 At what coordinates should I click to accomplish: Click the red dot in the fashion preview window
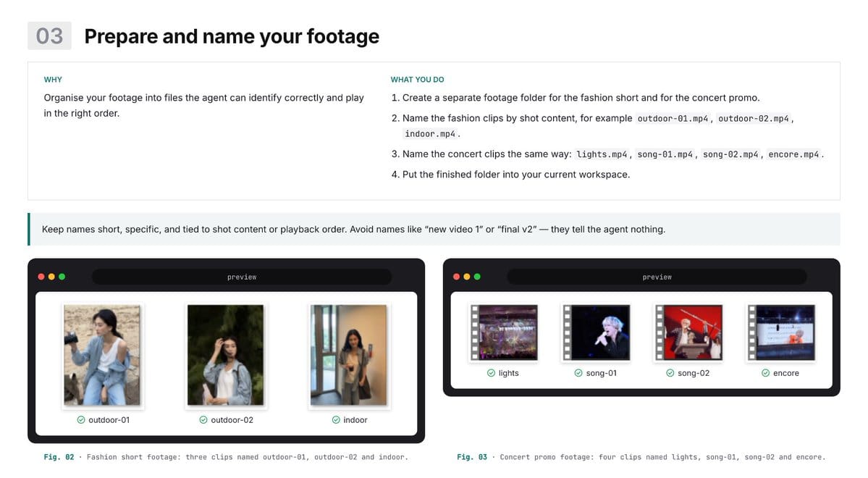41,277
